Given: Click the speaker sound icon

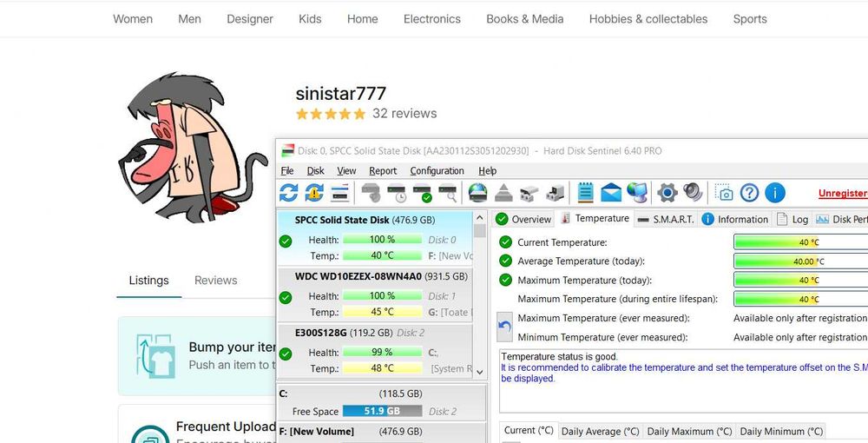Looking at the screenshot, I should [693, 193].
